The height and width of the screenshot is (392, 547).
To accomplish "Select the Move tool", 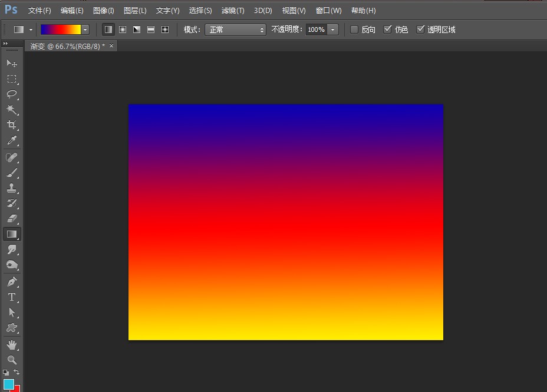I will 12,63.
